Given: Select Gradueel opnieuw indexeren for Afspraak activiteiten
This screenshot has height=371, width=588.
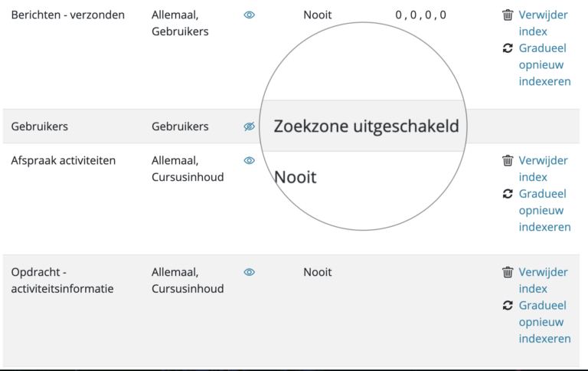Looking at the screenshot, I should (x=545, y=211).
